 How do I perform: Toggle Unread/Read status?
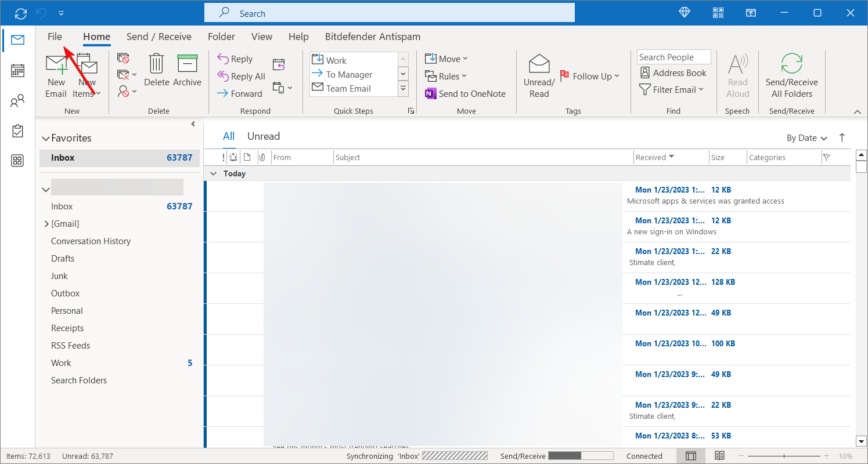click(539, 76)
